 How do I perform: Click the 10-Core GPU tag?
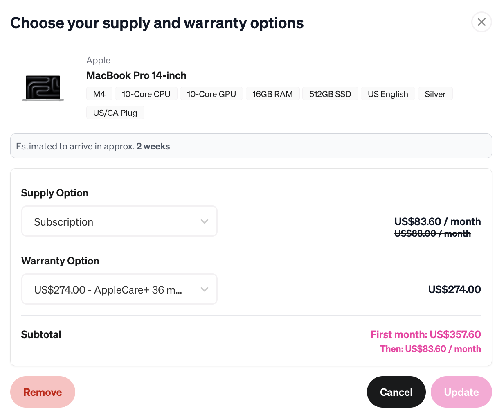tap(211, 94)
